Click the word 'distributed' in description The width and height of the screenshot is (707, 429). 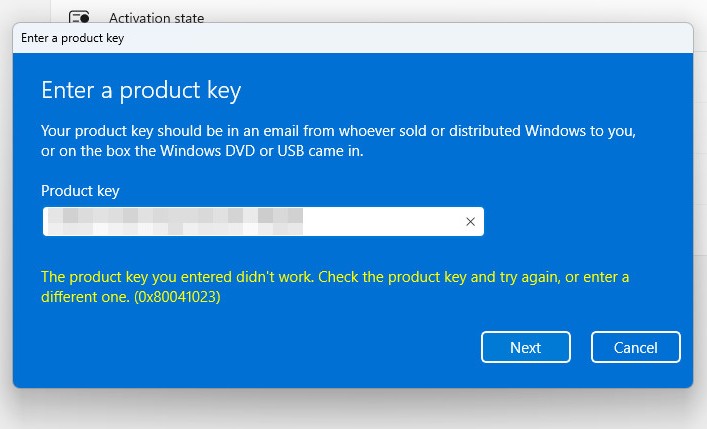tap(485, 131)
